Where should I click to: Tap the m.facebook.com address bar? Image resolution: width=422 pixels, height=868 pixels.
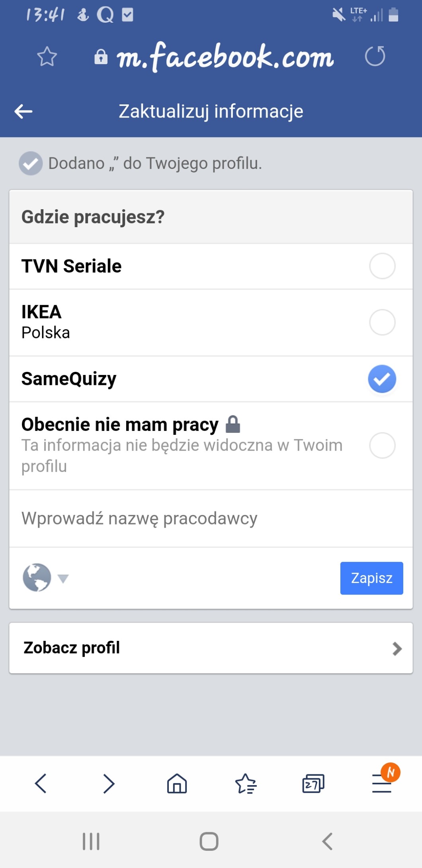click(225, 57)
